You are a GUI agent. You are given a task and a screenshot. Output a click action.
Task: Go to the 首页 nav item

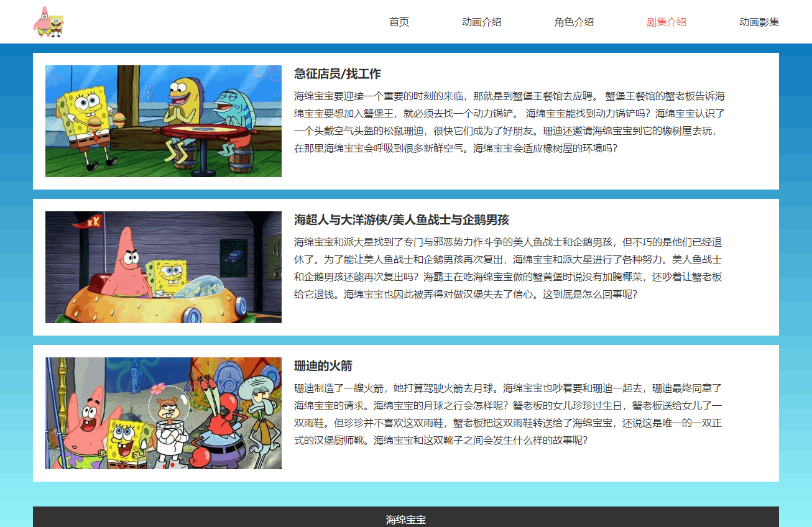click(x=399, y=22)
